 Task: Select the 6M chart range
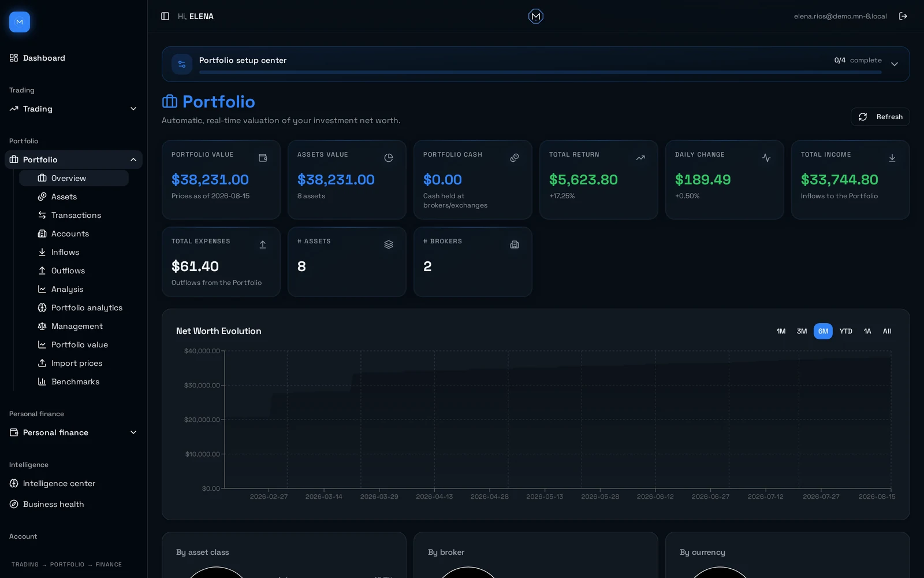[823, 331]
